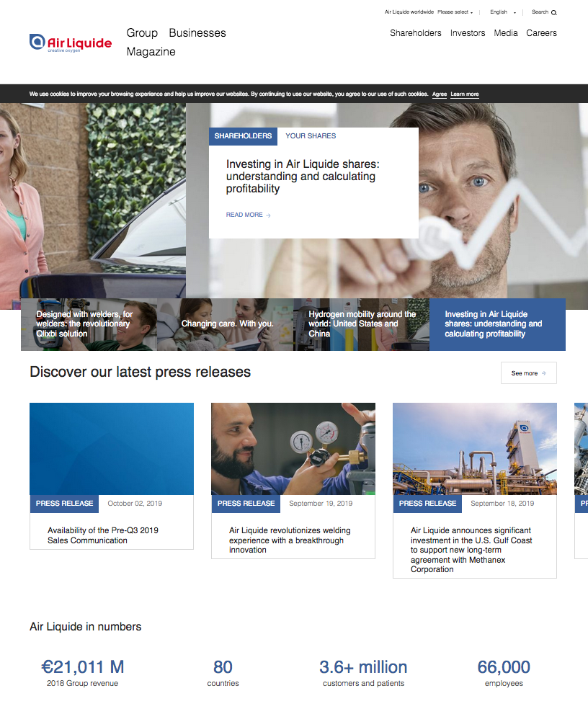Click the PRESS RELEASE tag dated September 18

pos(427,504)
